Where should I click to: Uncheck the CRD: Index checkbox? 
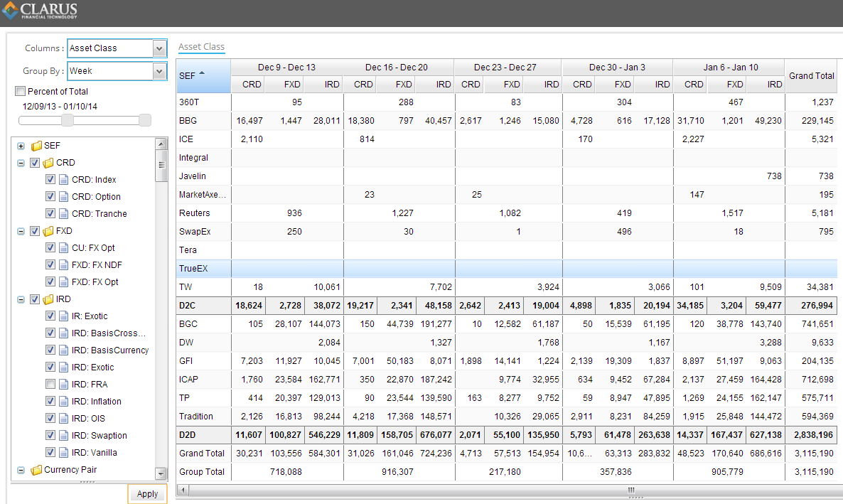pyautogui.click(x=50, y=180)
